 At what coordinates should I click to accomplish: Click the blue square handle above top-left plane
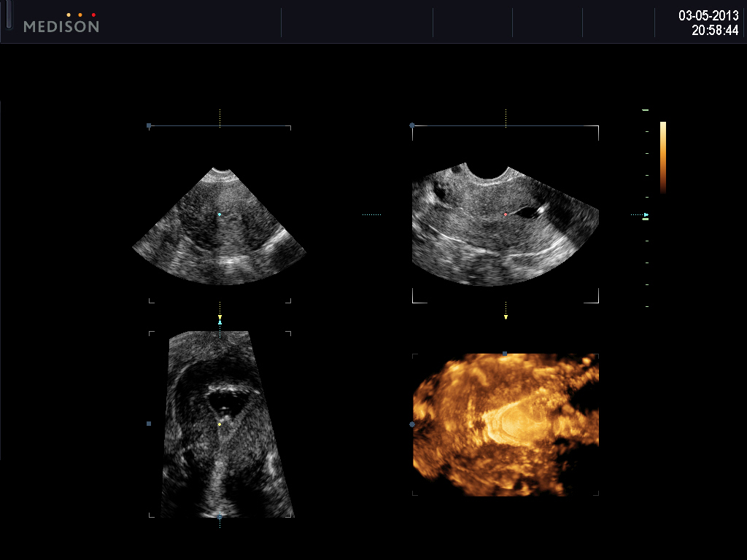[149, 125]
